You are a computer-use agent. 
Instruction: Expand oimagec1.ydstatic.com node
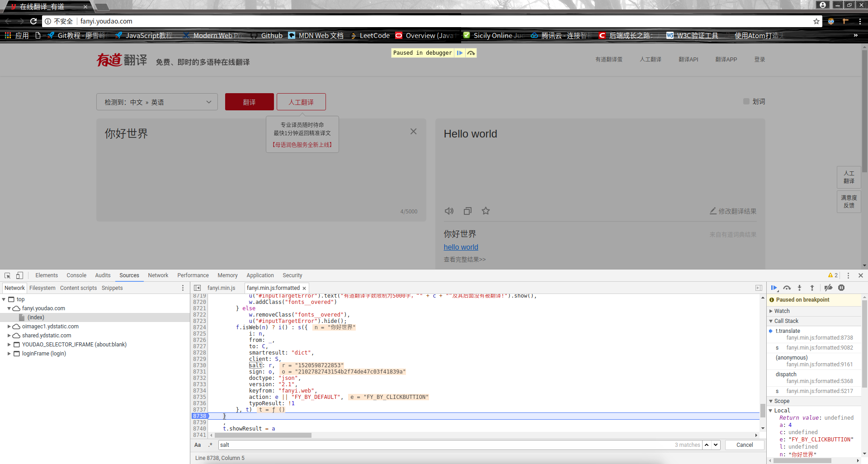coord(9,327)
